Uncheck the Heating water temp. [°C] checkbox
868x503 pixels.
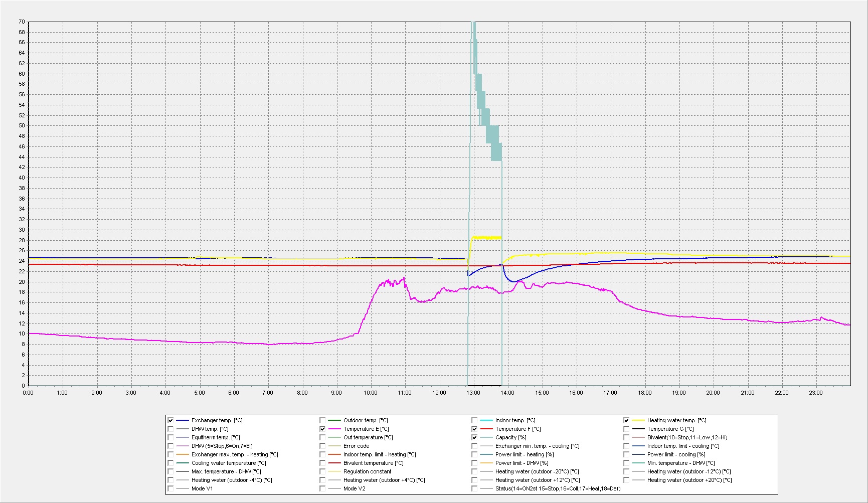[626, 420]
